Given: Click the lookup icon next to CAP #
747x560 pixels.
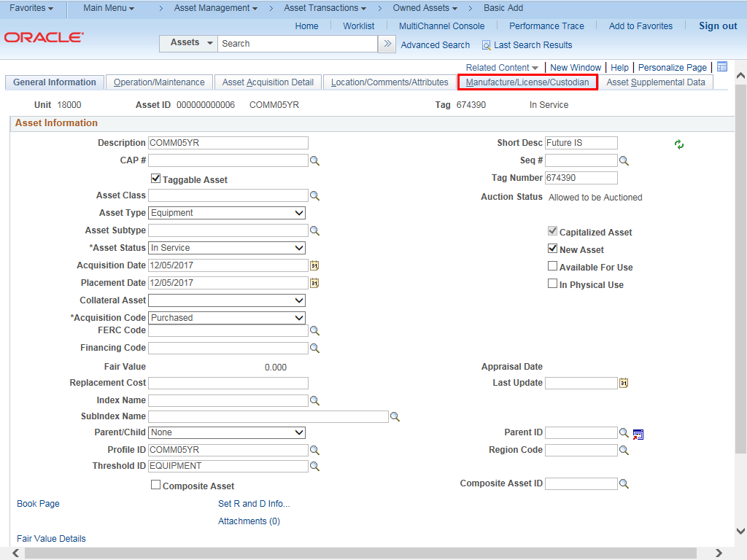Looking at the screenshot, I should 314,160.
